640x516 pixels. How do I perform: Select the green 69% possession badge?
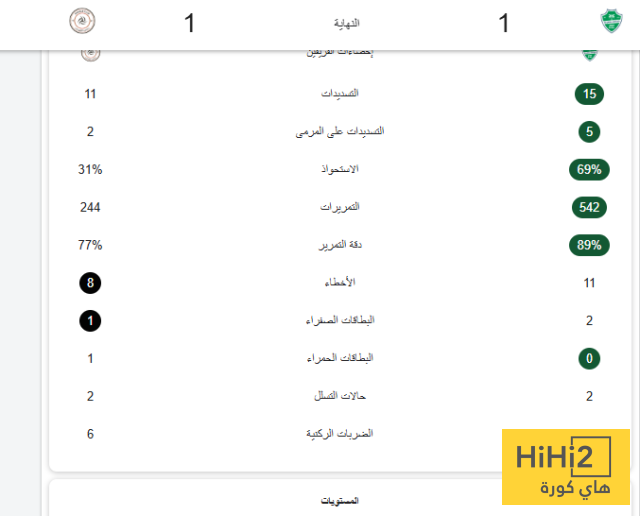[589, 170]
